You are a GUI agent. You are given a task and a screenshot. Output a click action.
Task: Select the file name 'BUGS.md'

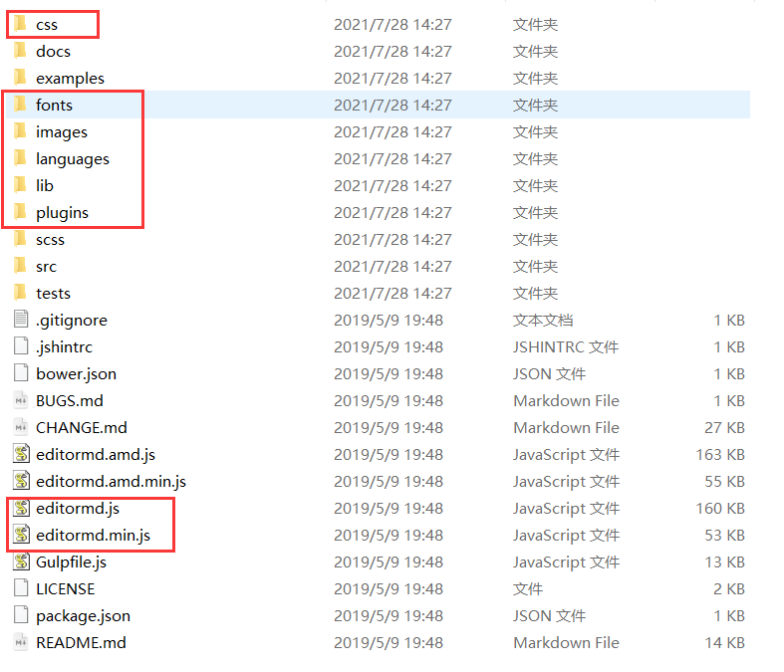(70, 400)
